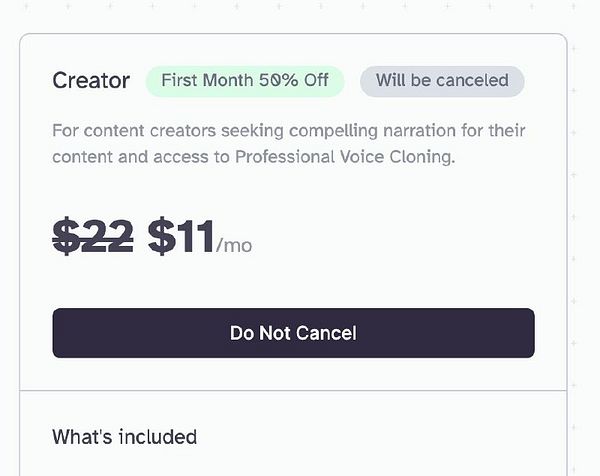Select the Creator plan title

click(91, 81)
